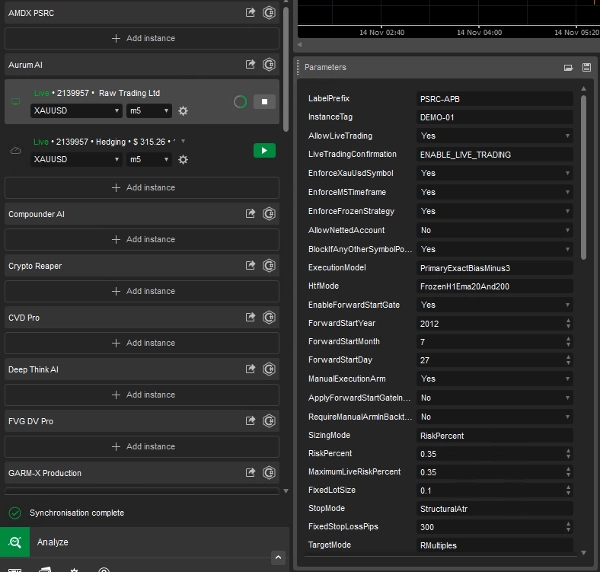Open Aurum AI export/share icon

coord(250,64)
